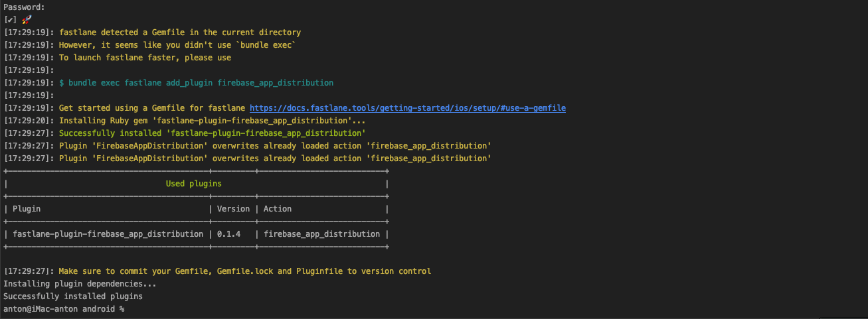This screenshot has width=868, height=319.
Task: Click the 'Make sure to commit your Gemfile' message
Action: (x=244, y=271)
